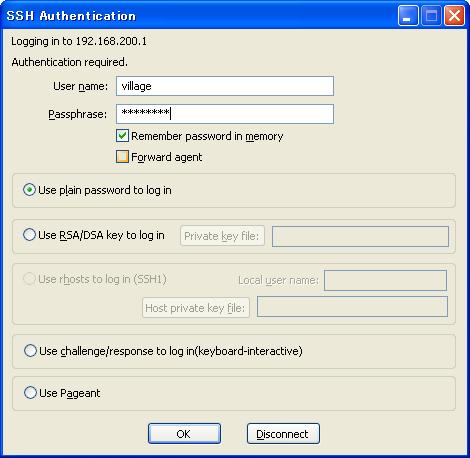The height and width of the screenshot is (458, 470).
Task: Click the OK button
Action: click(184, 434)
